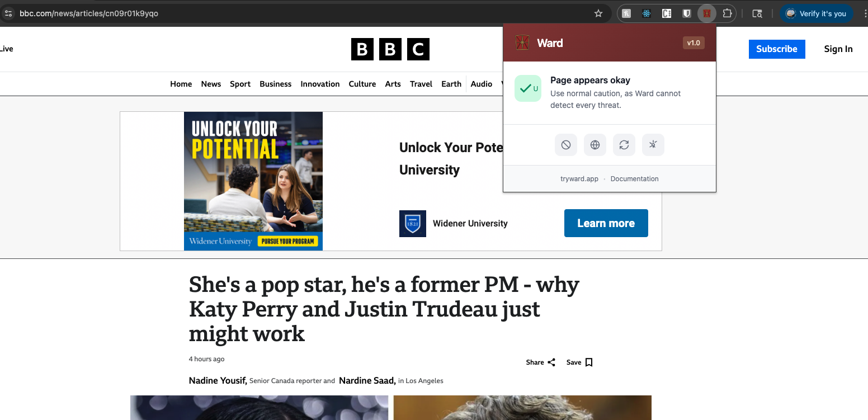This screenshot has width=868, height=420.
Task: Open Home in the BBC navigation
Action: (x=181, y=84)
